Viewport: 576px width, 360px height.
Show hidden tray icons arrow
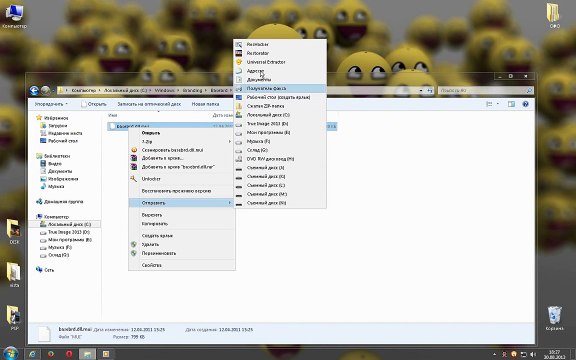(495, 354)
